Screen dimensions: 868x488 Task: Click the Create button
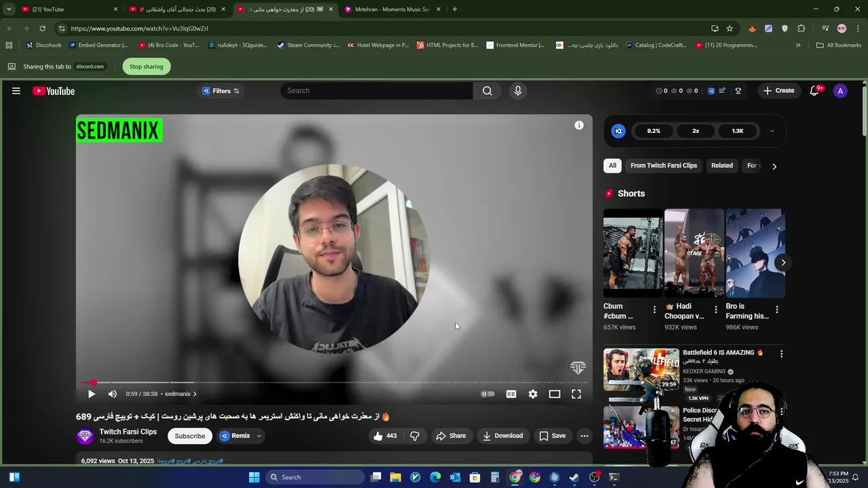click(x=778, y=91)
